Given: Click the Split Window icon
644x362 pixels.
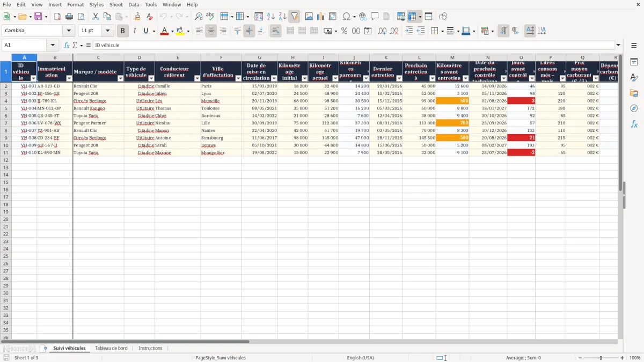Looking at the screenshot, I should pyautogui.click(x=428, y=17).
